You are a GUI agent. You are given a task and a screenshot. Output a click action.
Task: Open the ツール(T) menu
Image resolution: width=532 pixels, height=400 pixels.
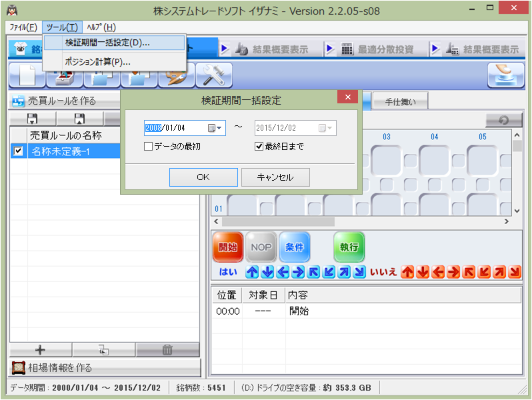tap(62, 27)
